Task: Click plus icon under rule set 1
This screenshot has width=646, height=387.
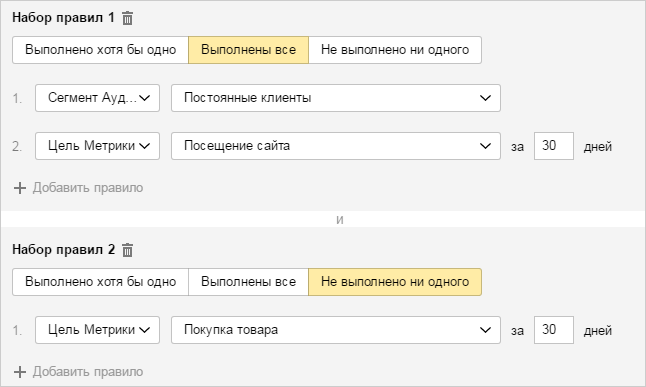Action: [x=20, y=188]
